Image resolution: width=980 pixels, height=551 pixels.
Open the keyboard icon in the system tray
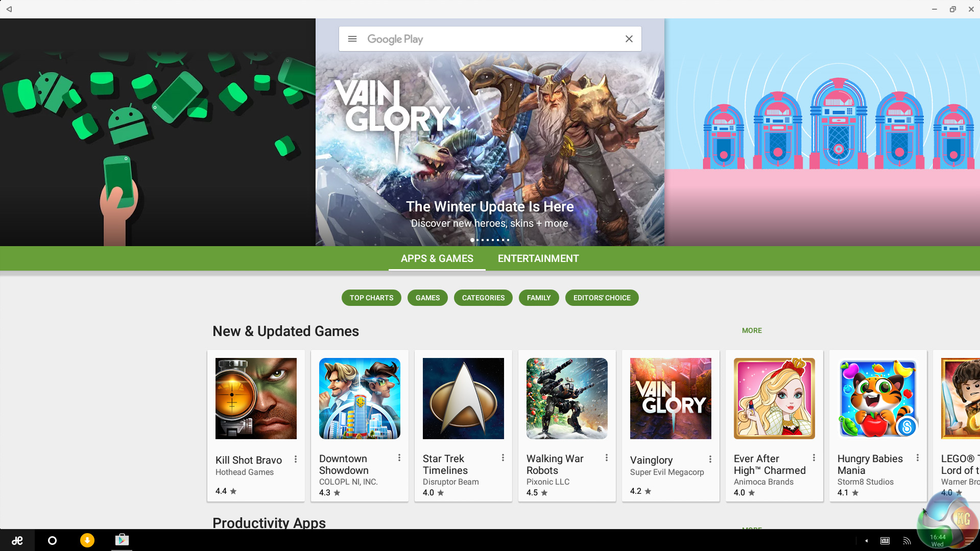[x=885, y=541]
